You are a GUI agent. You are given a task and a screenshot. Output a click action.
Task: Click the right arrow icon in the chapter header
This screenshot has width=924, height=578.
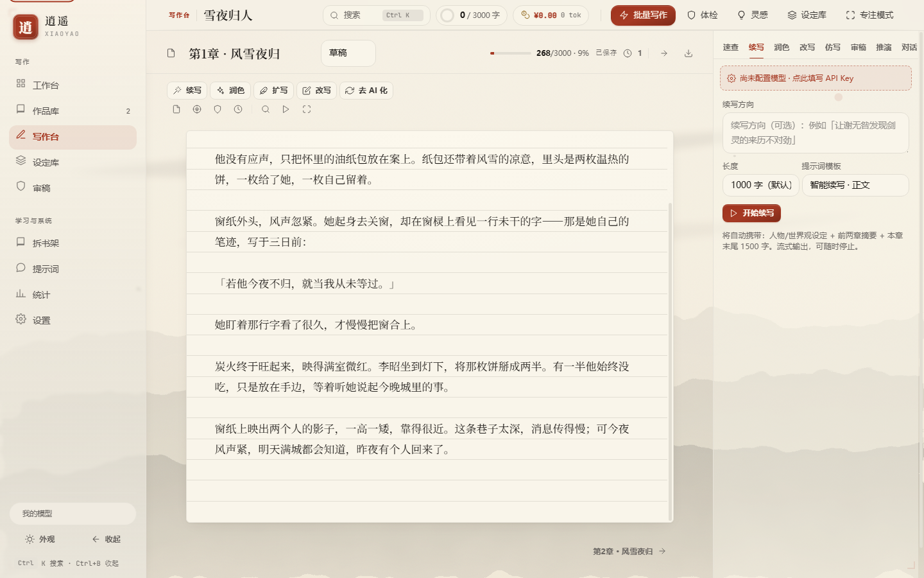click(664, 53)
